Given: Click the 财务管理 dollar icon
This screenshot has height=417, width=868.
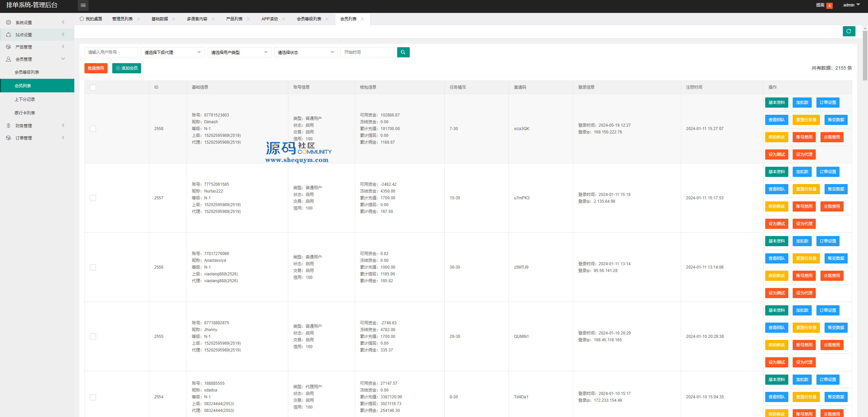Looking at the screenshot, I should (8, 126).
